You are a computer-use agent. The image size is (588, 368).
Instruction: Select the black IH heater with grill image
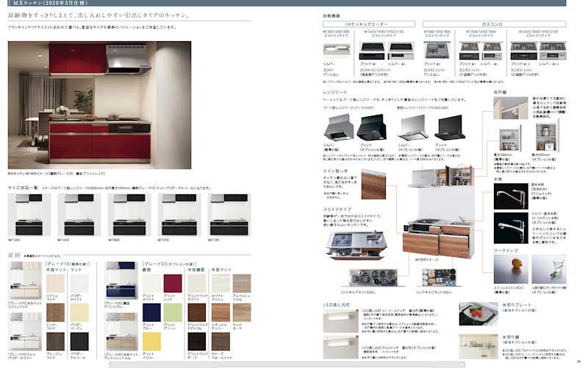[372, 51]
